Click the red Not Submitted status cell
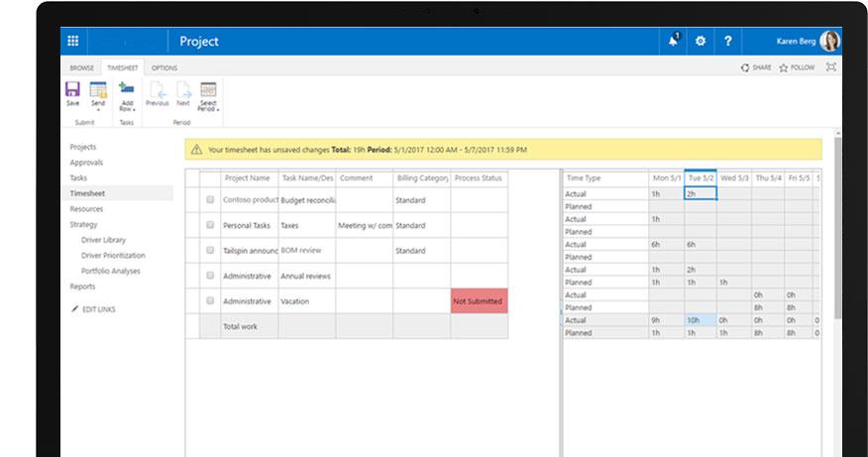Image resolution: width=868 pixels, height=457 pixels. point(479,301)
